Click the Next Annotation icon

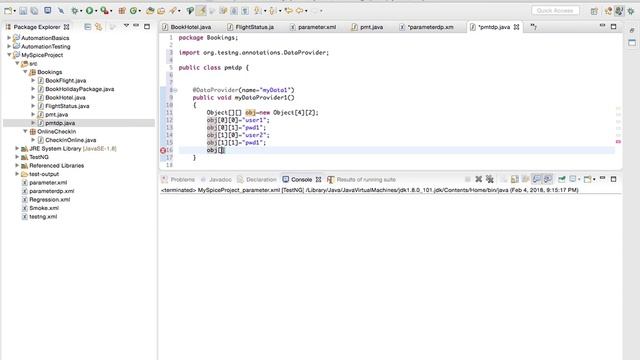coord(257,11)
